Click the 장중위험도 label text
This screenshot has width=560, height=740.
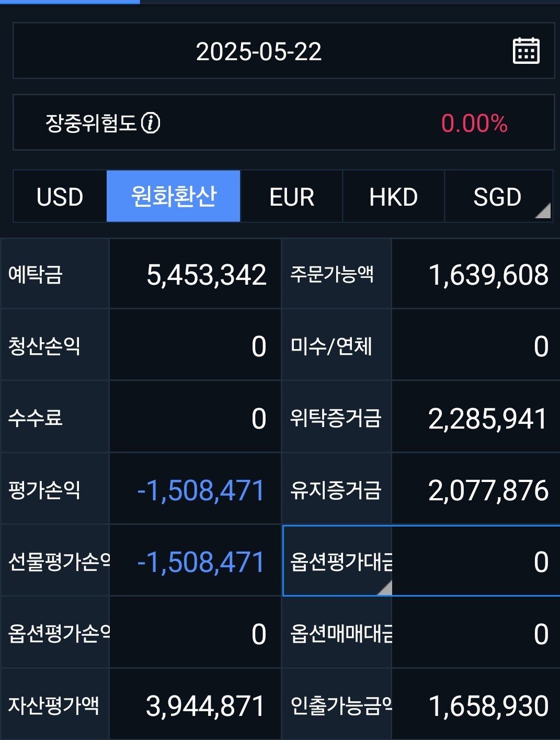pos(91,123)
